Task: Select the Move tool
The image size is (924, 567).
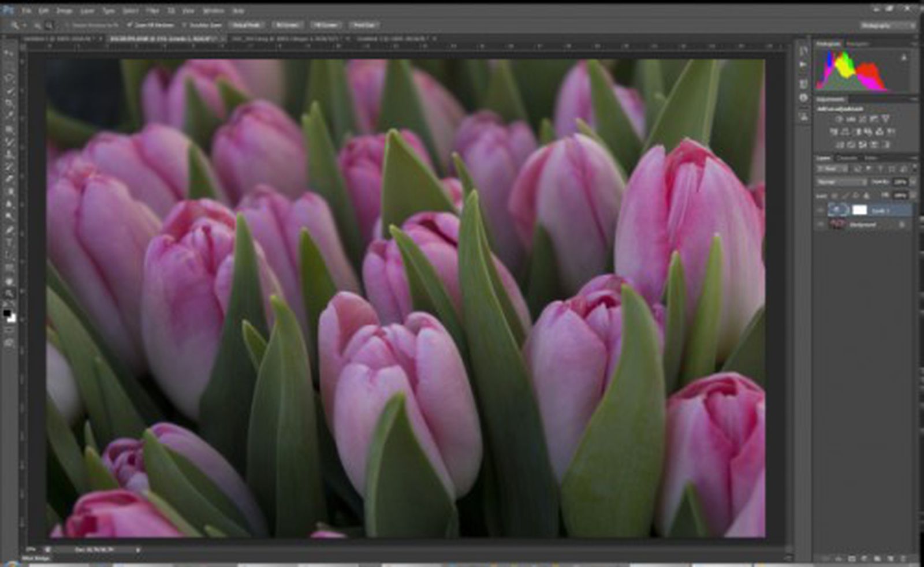Action: pos(8,52)
